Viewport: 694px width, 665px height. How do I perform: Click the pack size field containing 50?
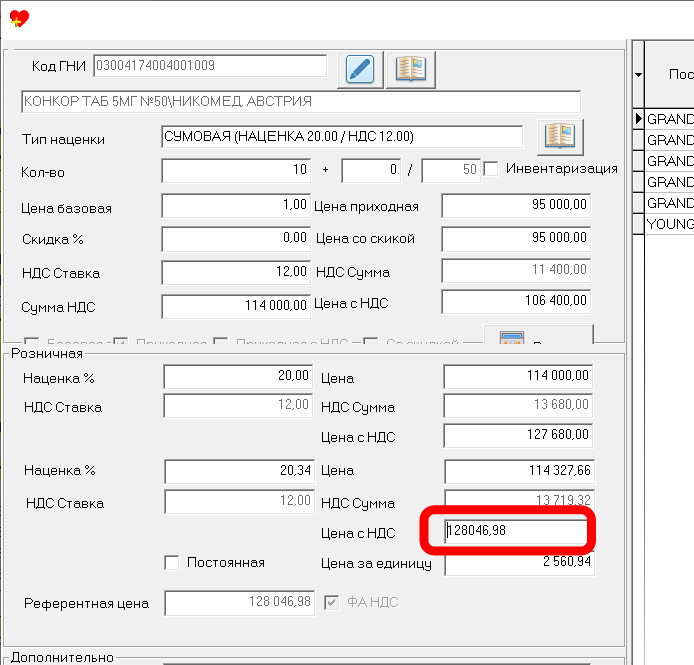coord(451,170)
